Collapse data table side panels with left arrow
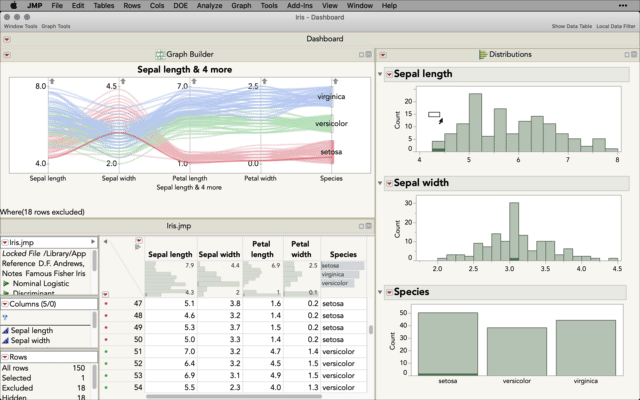Screen dimensions: 640x400 click(x=105, y=242)
